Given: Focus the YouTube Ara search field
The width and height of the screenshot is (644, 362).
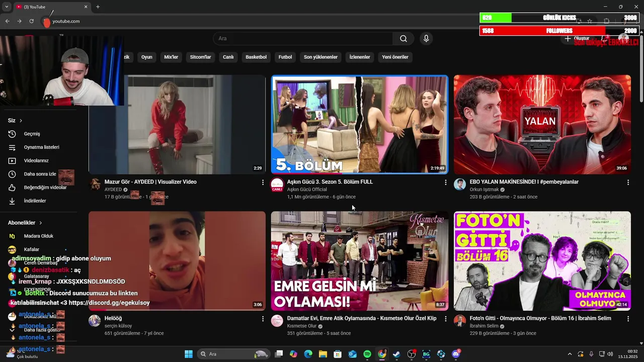Looking at the screenshot, I should [303, 39].
